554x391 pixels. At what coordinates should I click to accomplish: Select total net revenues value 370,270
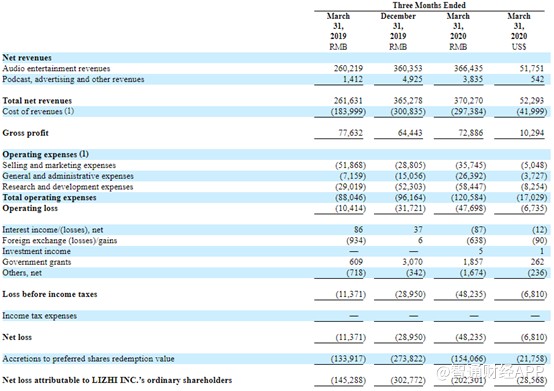pos(468,101)
